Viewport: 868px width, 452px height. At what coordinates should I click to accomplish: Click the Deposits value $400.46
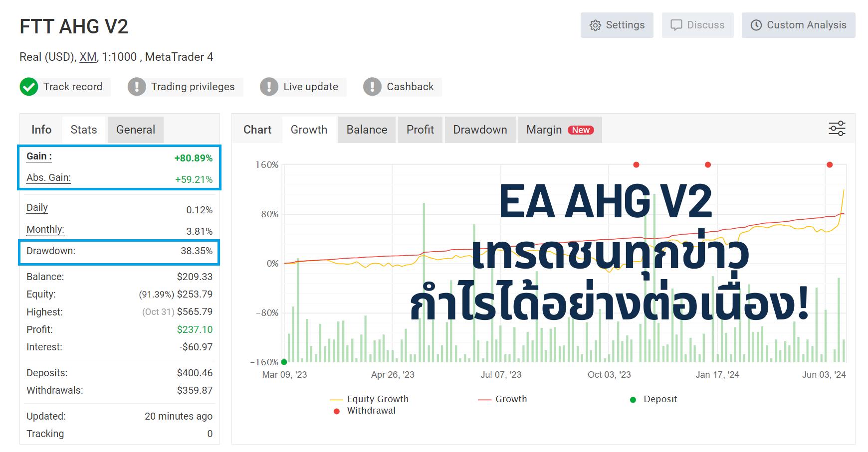(195, 373)
